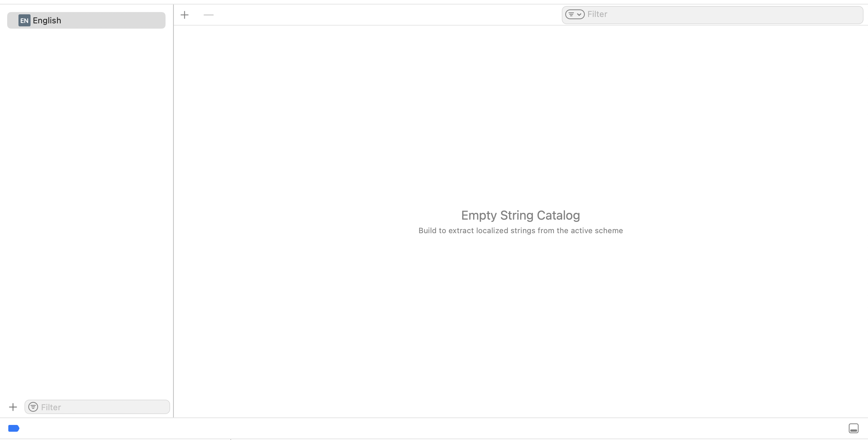Click the Build to extract localized strings text
868x440 pixels.
tap(520, 231)
